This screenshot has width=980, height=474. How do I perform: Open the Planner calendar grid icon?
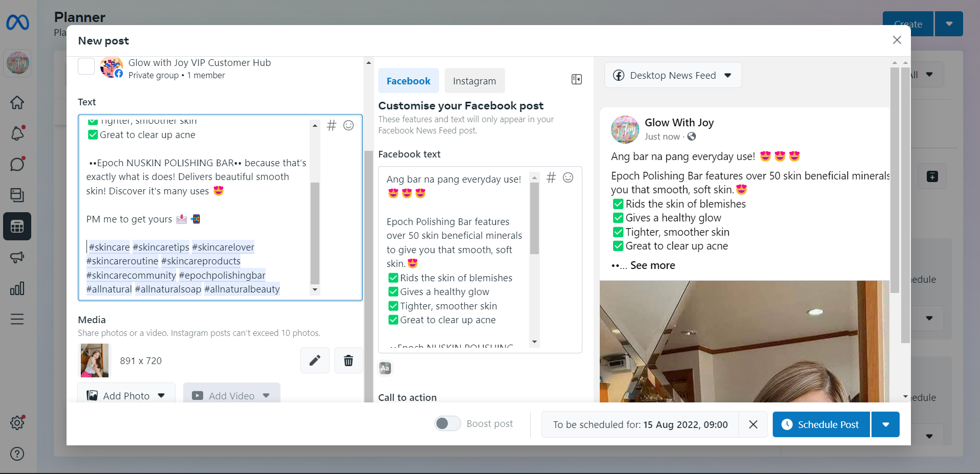point(17,226)
